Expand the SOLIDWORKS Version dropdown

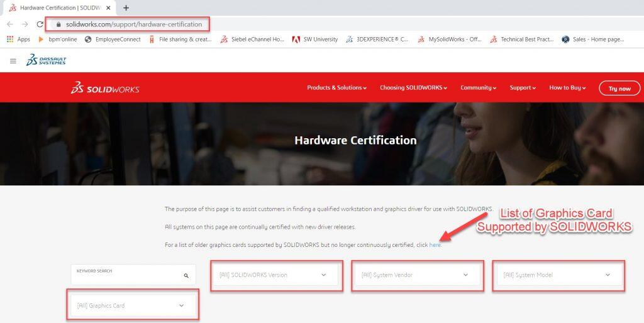275,275
